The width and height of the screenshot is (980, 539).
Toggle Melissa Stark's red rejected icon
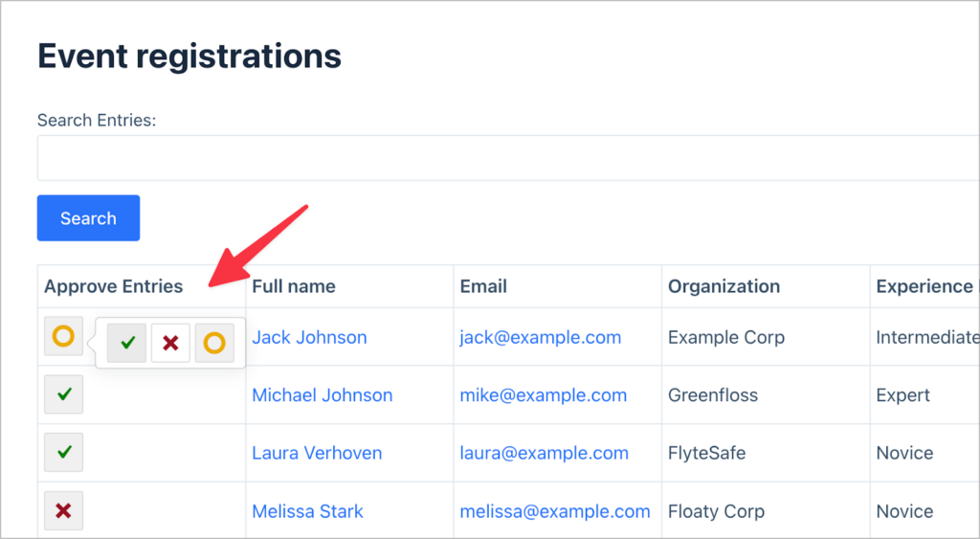[x=63, y=511]
